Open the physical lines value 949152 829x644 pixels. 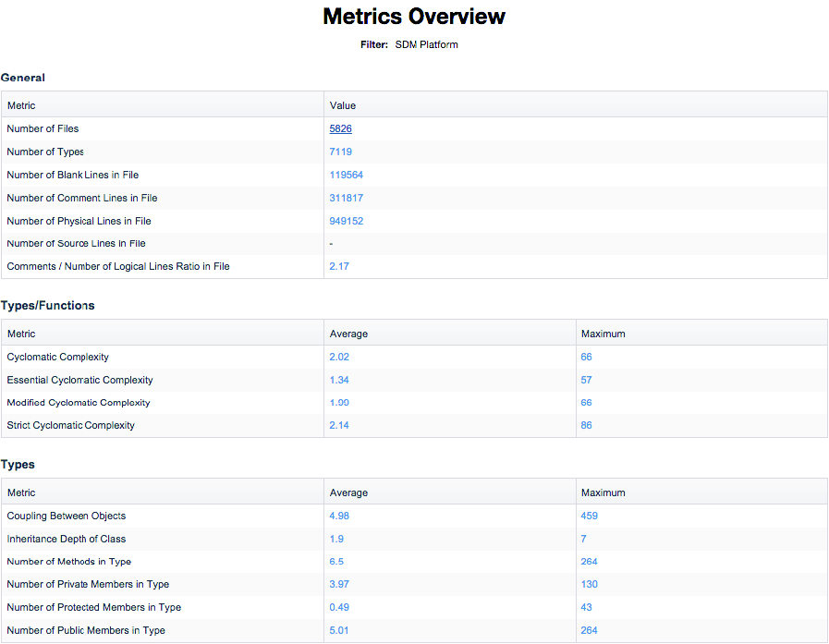[x=347, y=221]
